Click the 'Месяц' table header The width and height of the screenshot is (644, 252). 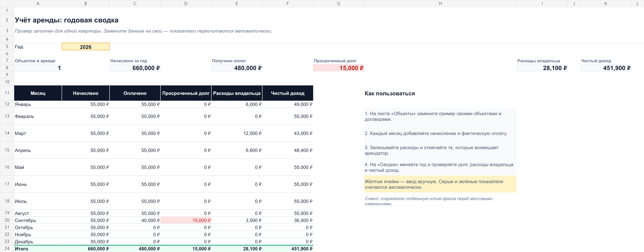[x=38, y=93]
